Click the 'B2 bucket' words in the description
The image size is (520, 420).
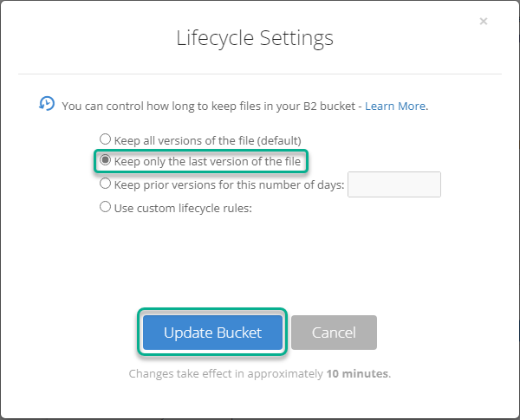tap(329, 106)
